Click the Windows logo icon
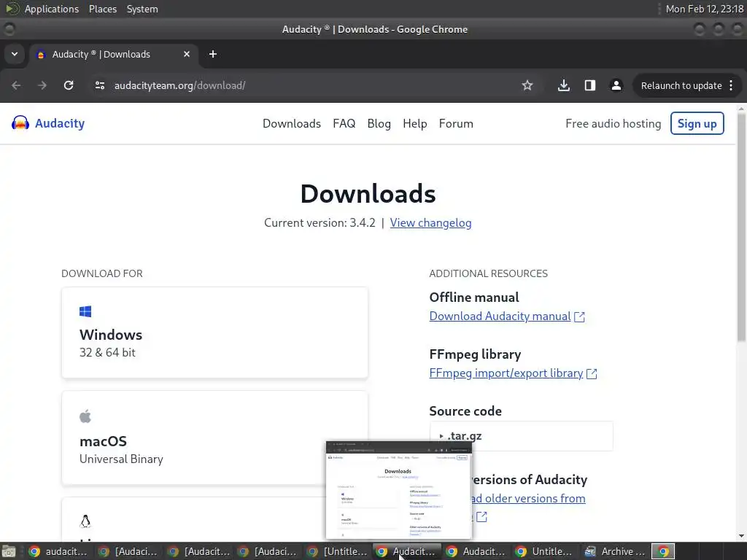Screen dimensions: 747x560 (85, 311)
